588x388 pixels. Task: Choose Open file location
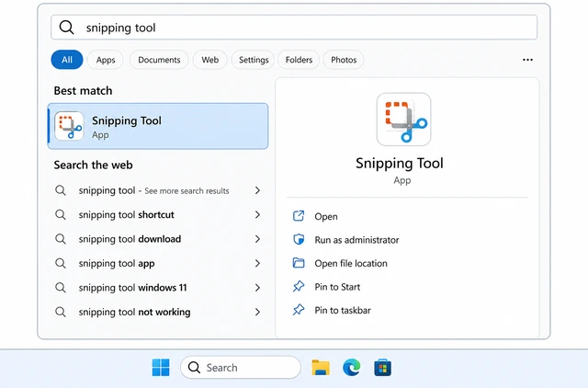tap(351, 264)
